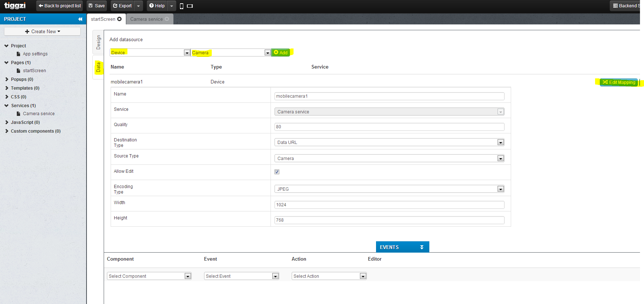644x304 pixels.
Task: Click the Quality input field
Action: point(389,127)
